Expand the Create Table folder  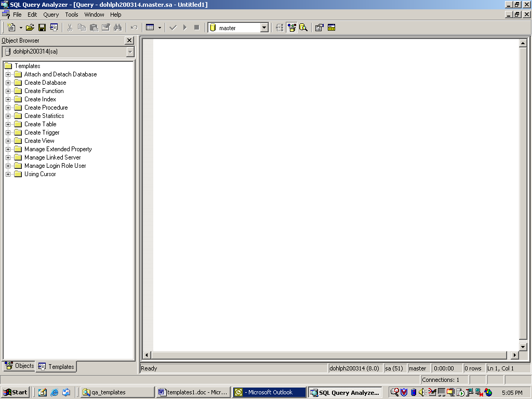[8, 124]
